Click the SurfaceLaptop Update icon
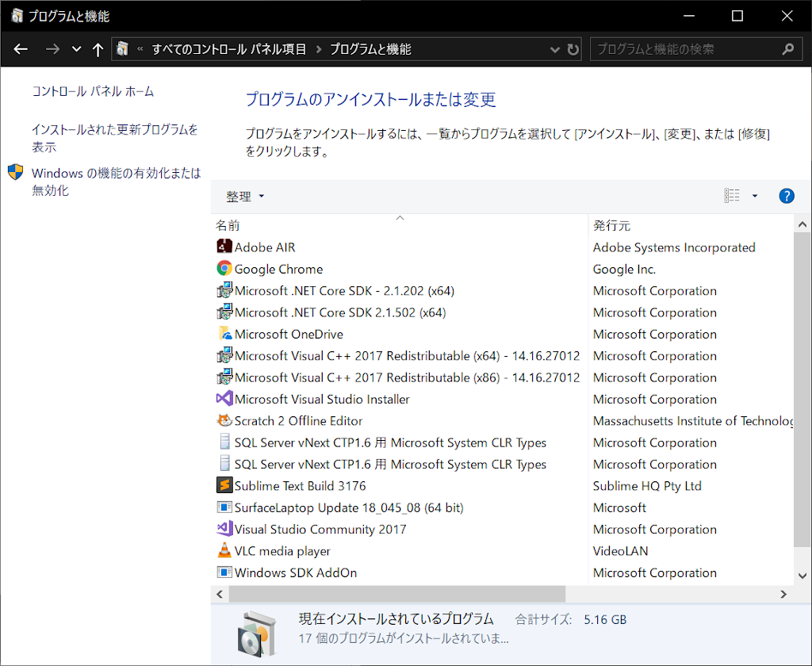 224,507
